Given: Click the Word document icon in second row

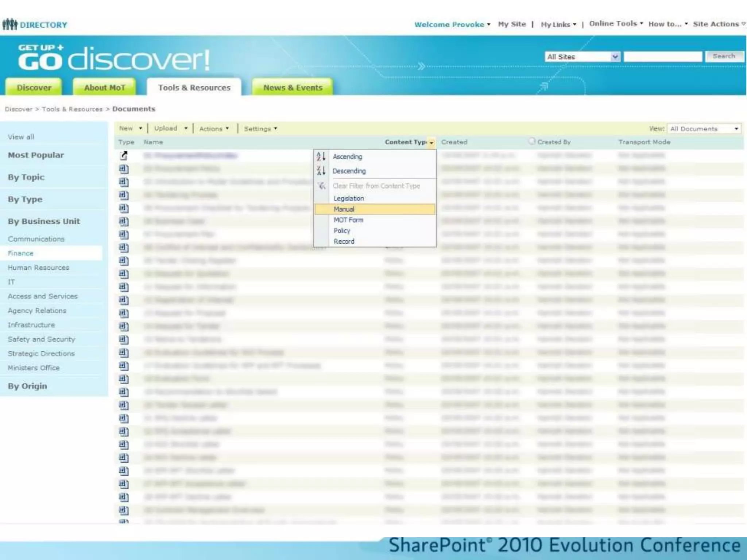Looking at the screenshot, I should [x=124, y=169].
